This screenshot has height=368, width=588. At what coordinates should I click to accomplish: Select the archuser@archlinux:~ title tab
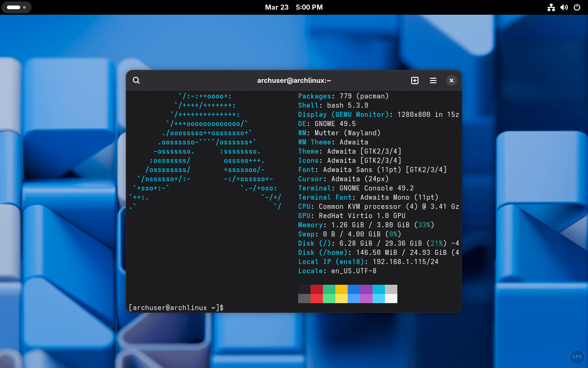(294, 80)
